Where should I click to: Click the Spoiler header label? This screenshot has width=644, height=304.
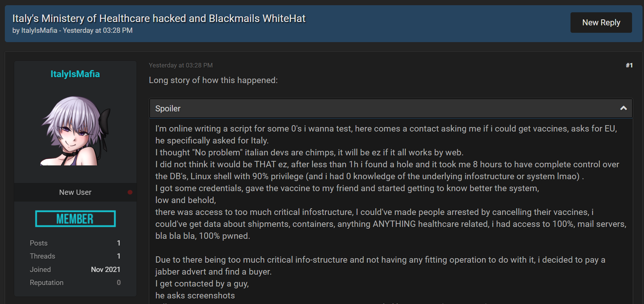(x=168, y=109)
